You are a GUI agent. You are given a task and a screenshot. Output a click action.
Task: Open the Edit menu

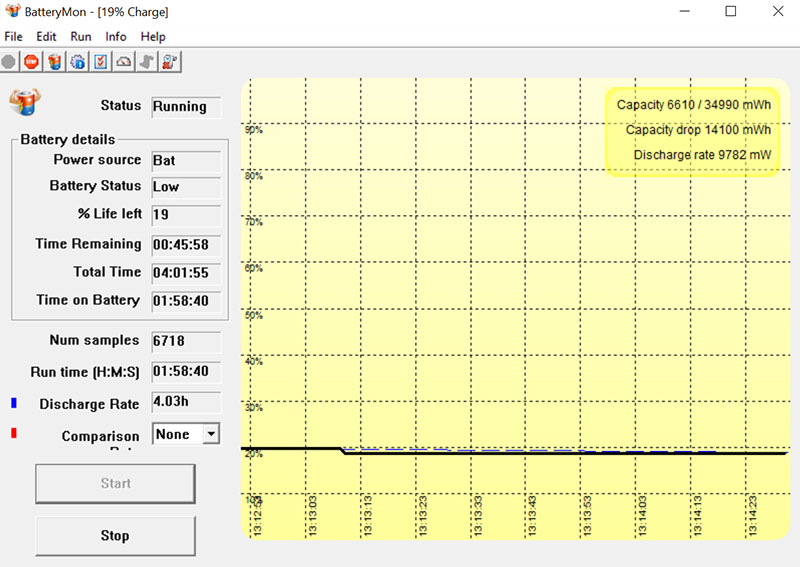pyautogui.click(x=46, y=37)
